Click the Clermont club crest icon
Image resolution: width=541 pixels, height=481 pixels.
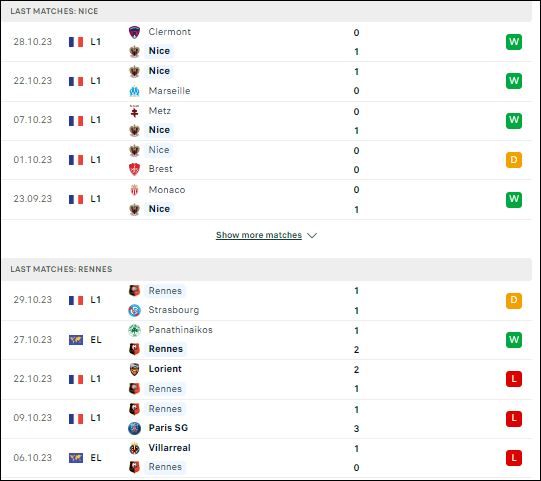pyautogui.click(x=134, y=32)
